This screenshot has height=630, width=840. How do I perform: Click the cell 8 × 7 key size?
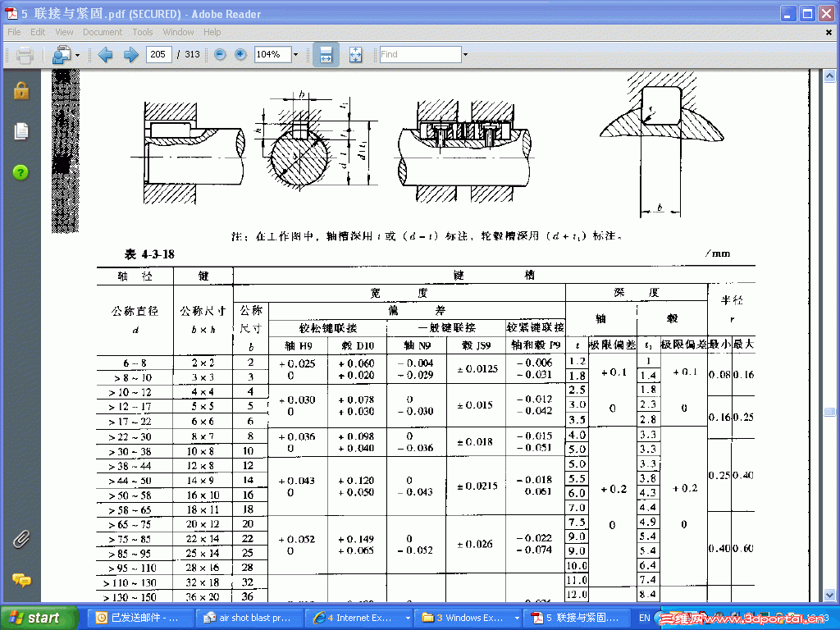click(x=203, y=436)
